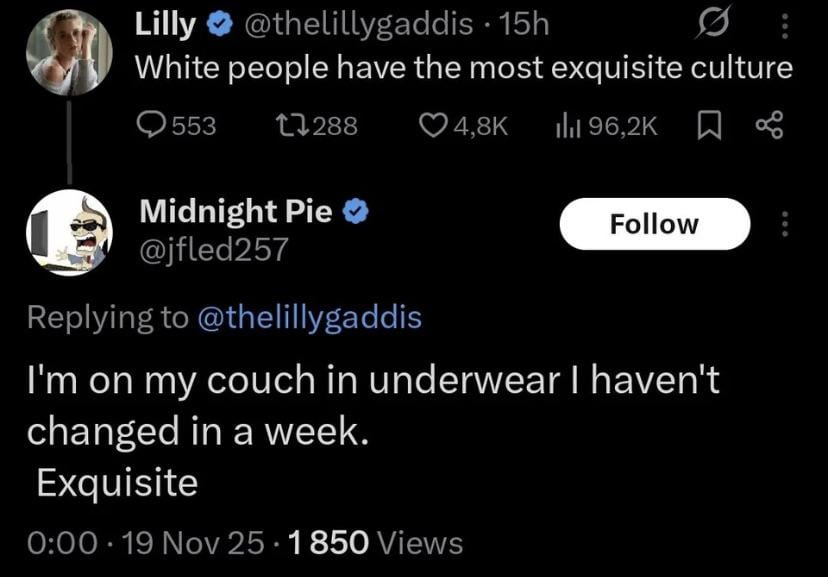Open the Midnight Pie display name
This screenshot has width=828, height=577.
(x=236, y=211)
